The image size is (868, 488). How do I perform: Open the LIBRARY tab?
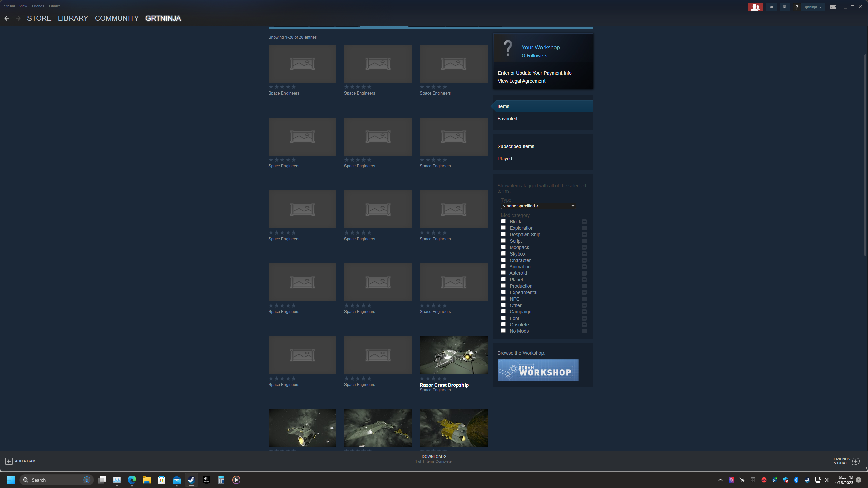[x=73, y=18]
